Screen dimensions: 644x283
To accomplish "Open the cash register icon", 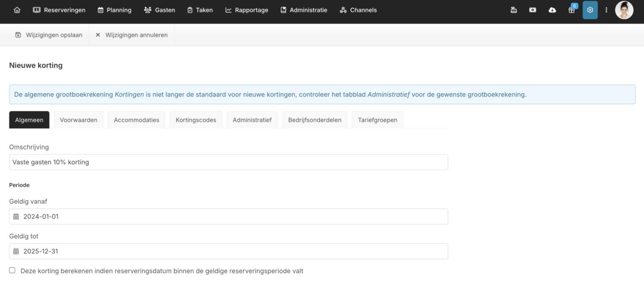I will (x=514, y=10).
